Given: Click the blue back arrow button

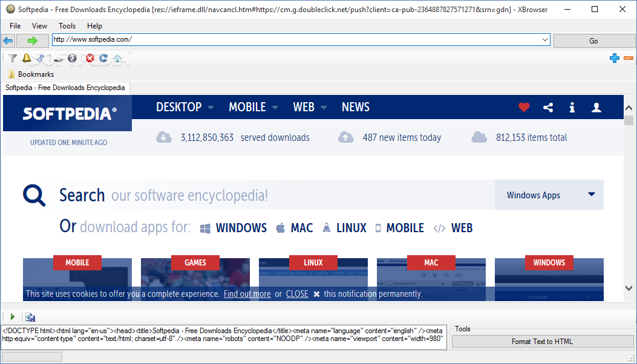Looking at the screenshot, I should pos(8,41).
